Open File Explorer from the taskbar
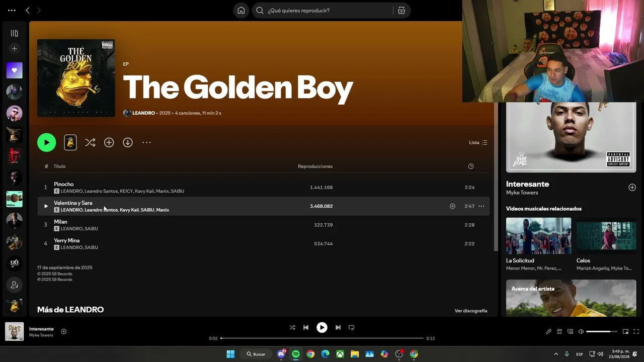This screenshot has width=644, height=362. tap(355, 354)
